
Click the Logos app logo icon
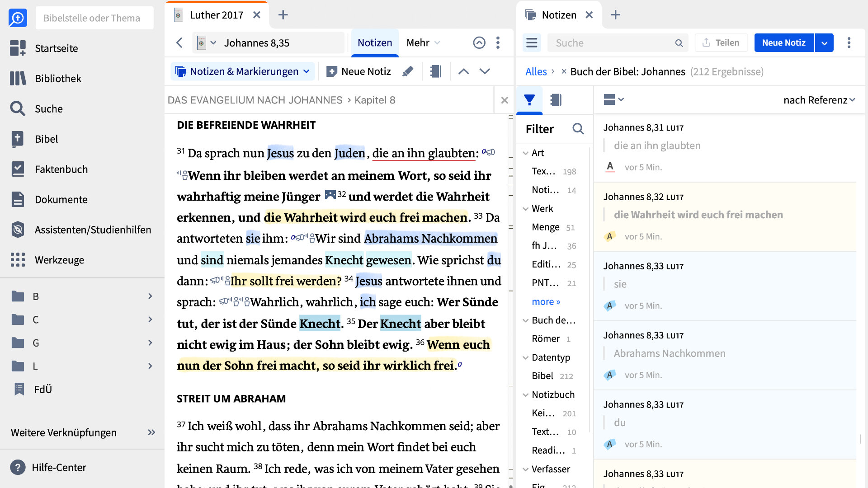18,18
